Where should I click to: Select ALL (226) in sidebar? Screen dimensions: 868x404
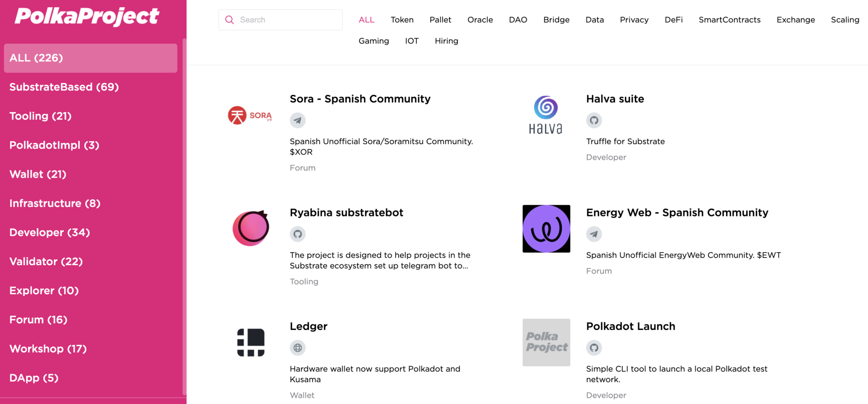(90, 58)
